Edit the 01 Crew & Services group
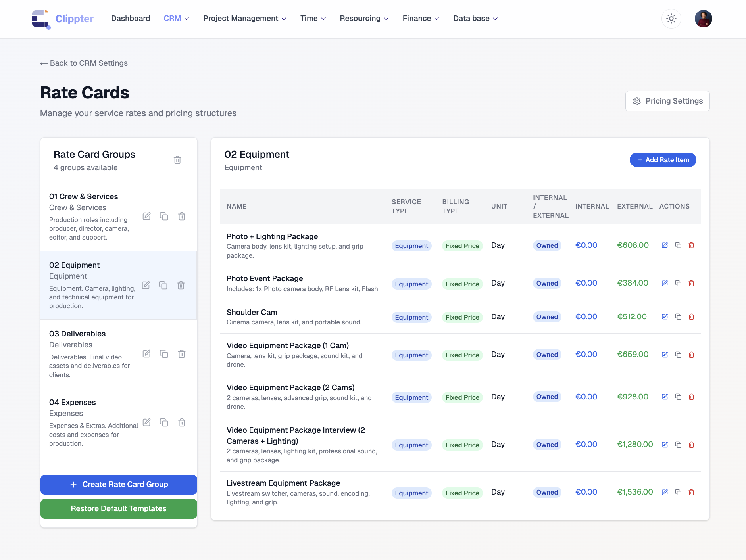Image resolution: width=746 pixels, height=560 pixels. click(146, 216)
